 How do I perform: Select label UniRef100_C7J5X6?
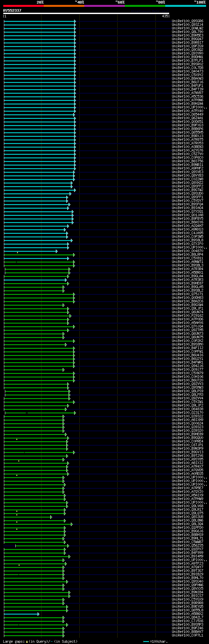(x=187, y=621)
